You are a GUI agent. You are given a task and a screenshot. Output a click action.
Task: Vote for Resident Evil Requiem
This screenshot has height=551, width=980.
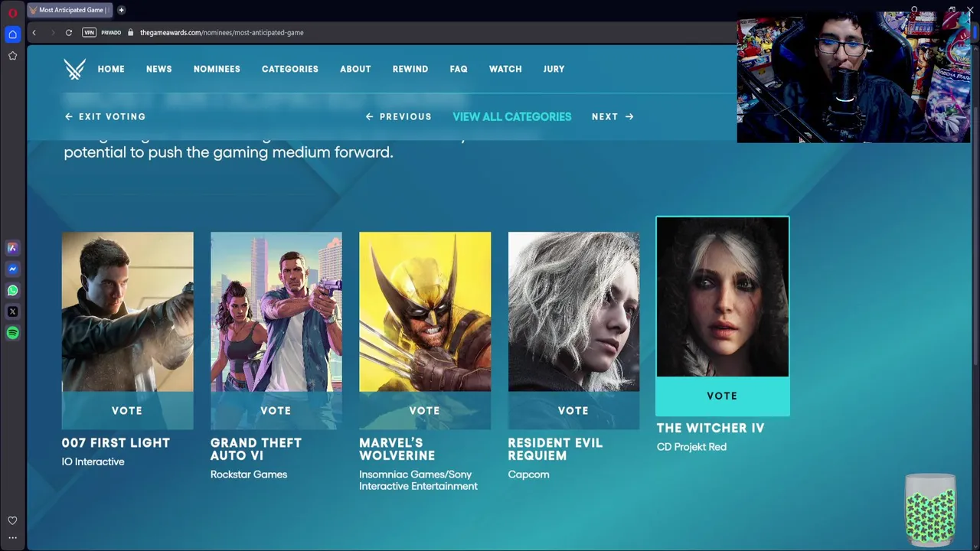pos(573,411)
